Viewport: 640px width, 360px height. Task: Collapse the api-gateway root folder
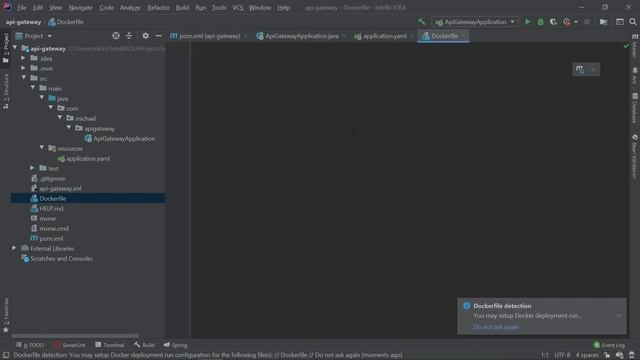click(15, 48)
